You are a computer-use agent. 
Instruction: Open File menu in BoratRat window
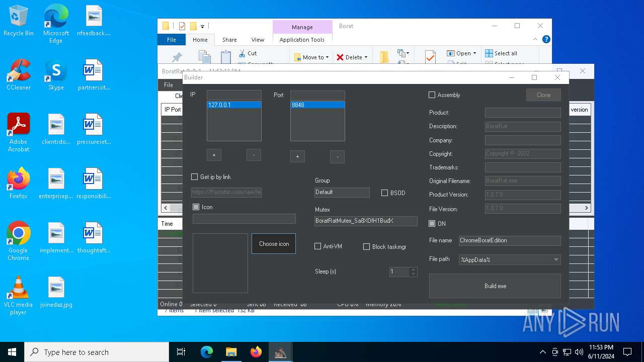click(x=169, y=85)
